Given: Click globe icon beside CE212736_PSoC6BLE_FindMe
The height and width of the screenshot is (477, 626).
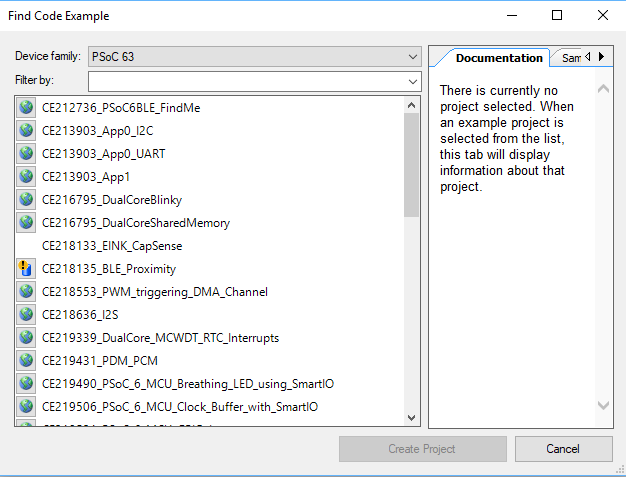Looking at the screenshot, I should pyautogui.click(x=26, y=107).
